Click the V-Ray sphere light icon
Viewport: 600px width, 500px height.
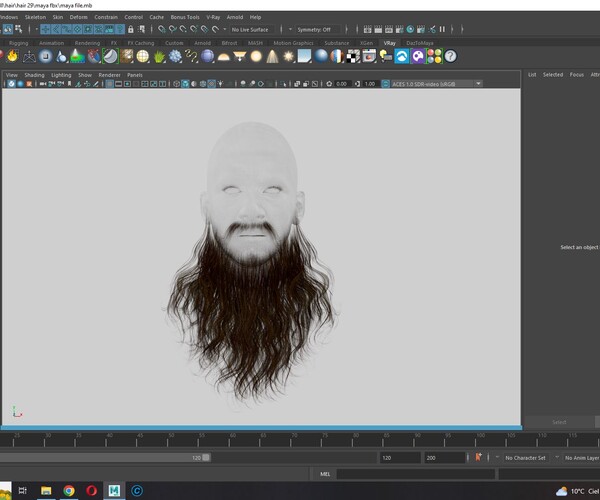pos(256,56)
